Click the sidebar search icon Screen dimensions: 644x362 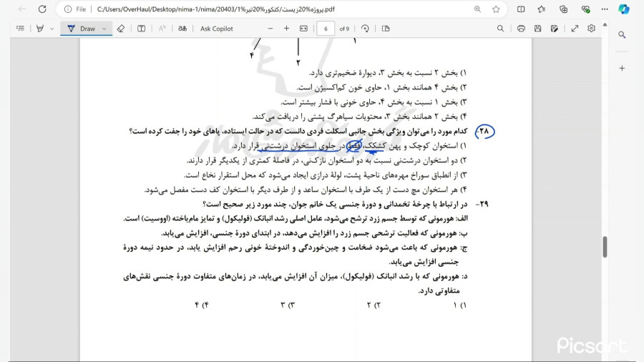[x=623, y=35]
